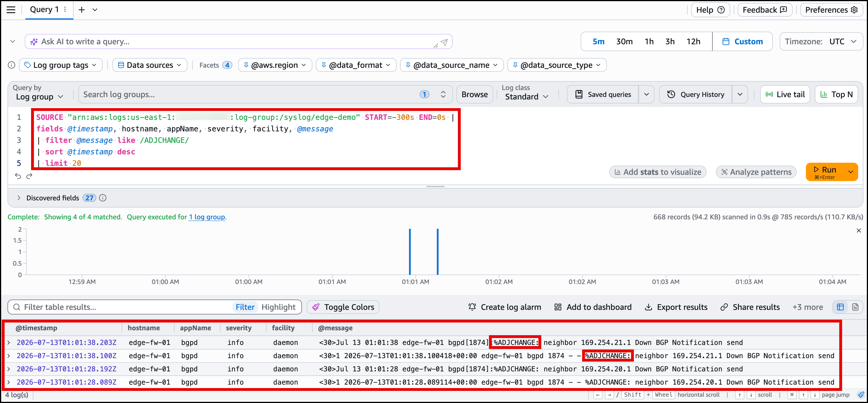Switch to table view
868x403 pixels.
[840, 307]
